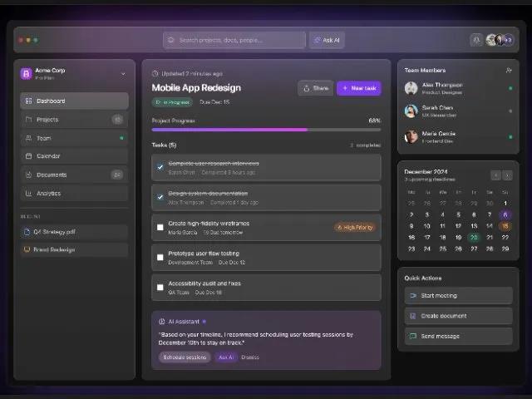532x399 pixels.
Task: Click the Send message chat icon
Action: point(413,336)
